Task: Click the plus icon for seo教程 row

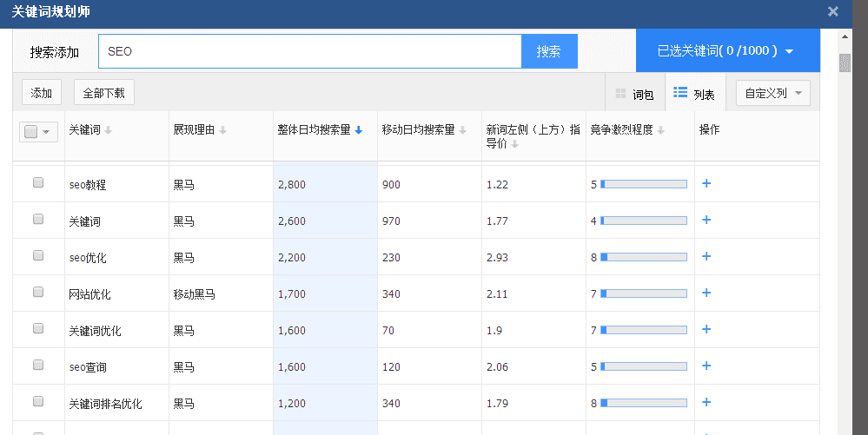Action: (706, 183)
